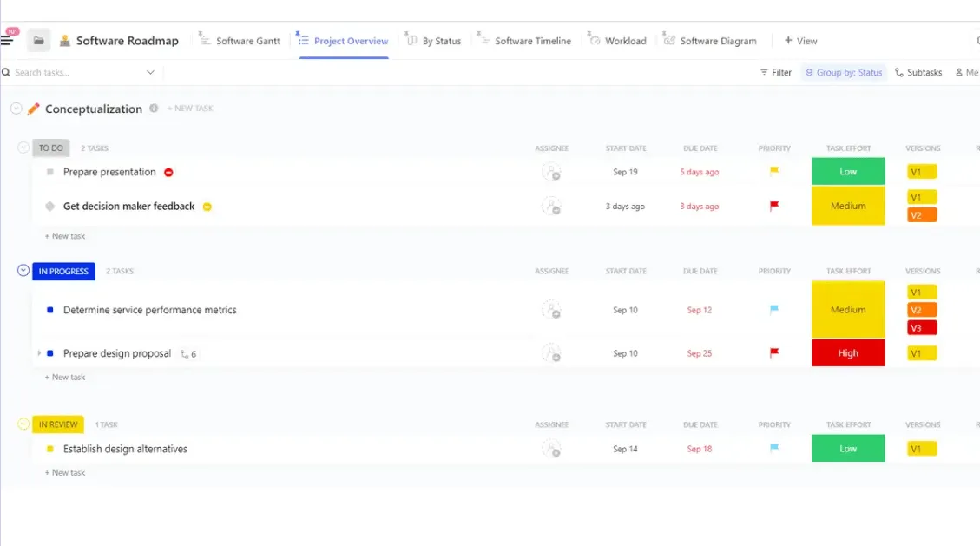Open the Establish design alternatives task

coord(125,449)
